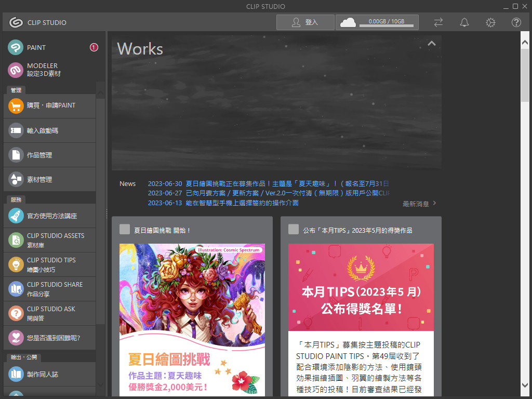The height and width of the screenshot is (399, 532).
Task: Open the 本月TIPS 公布得獎名單 banner image
Action: (361, 287)
